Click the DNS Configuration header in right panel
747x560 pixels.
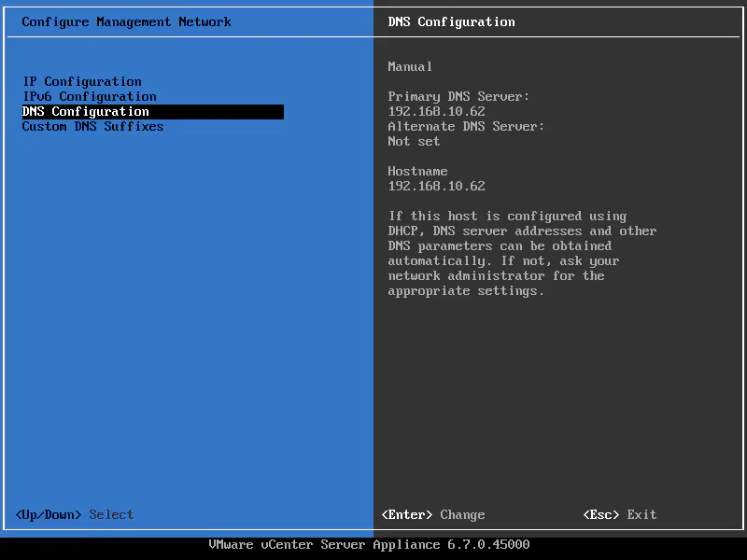(451, 21)
